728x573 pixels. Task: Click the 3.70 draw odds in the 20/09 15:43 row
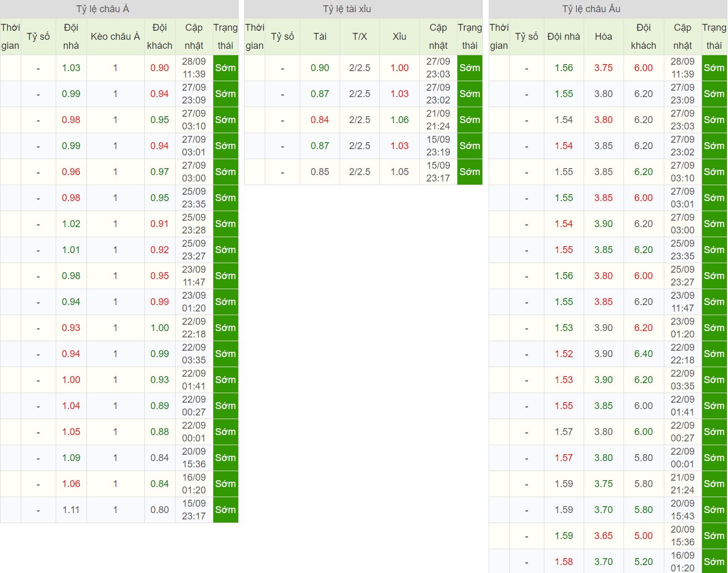point(603,510)
